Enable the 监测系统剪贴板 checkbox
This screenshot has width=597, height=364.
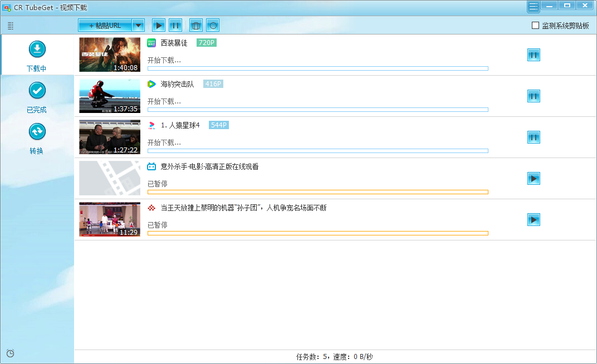tap(535, 25)
